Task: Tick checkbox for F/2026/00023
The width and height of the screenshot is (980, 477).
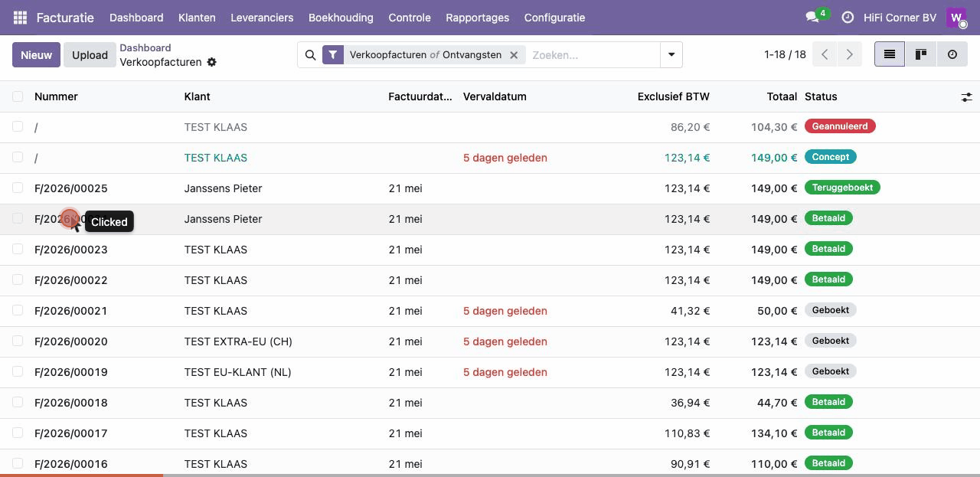Action: point(18,249)
